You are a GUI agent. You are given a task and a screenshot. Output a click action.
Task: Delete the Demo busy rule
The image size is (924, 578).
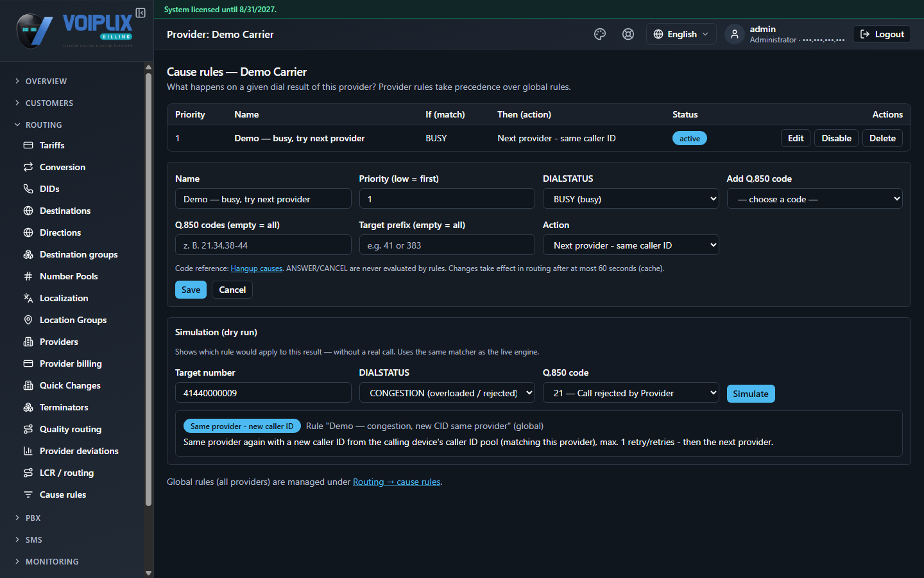click(882, 138)
